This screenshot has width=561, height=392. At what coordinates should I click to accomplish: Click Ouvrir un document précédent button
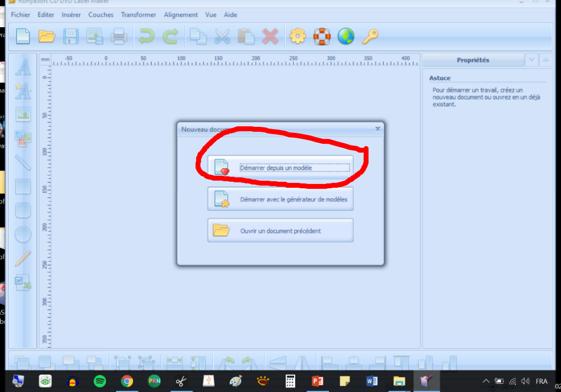click(280, 230)
